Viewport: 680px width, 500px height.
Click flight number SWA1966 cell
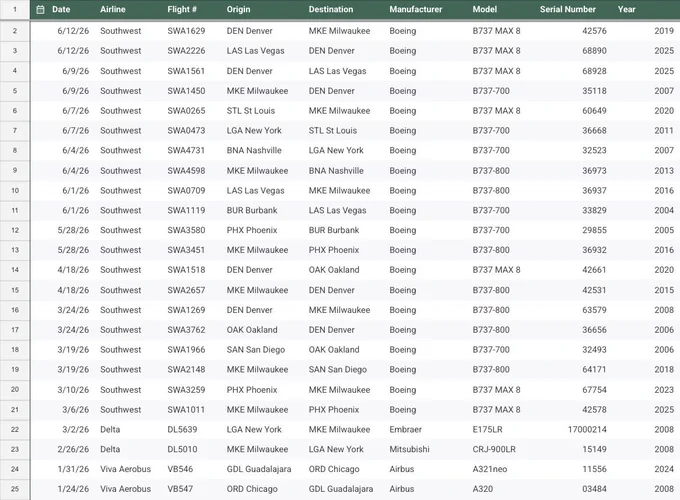186,350
